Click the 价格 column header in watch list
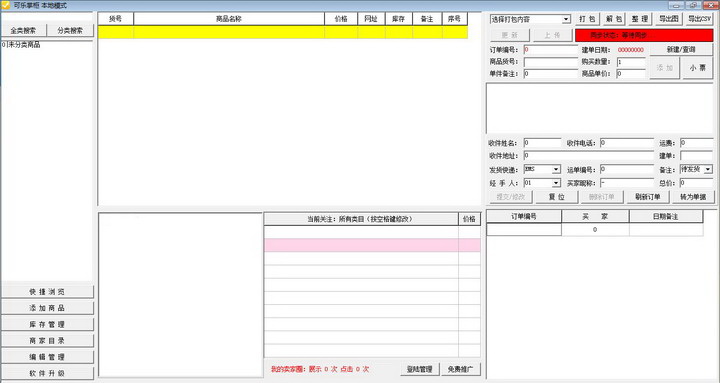Viewport: 720px width, 383px height. tap(469, 219)
